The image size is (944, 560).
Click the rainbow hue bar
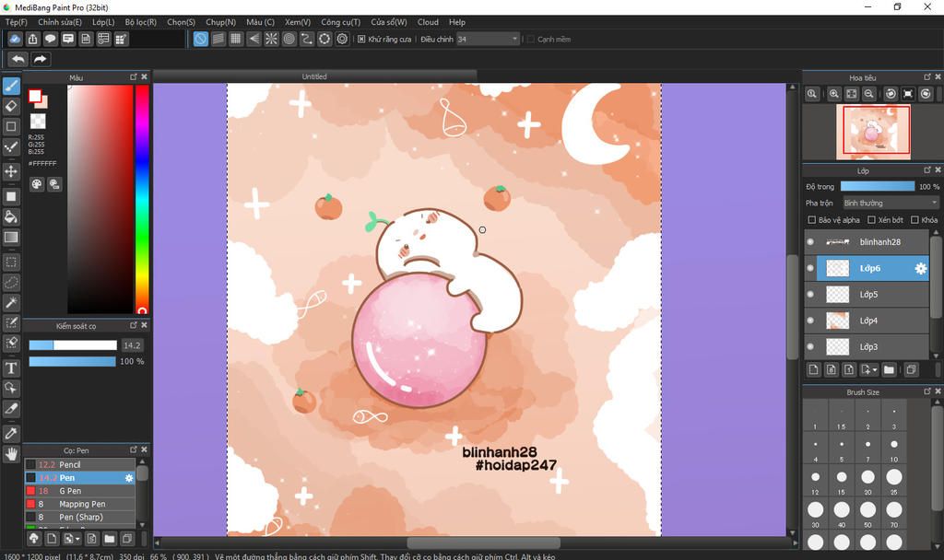click(141, 199)
